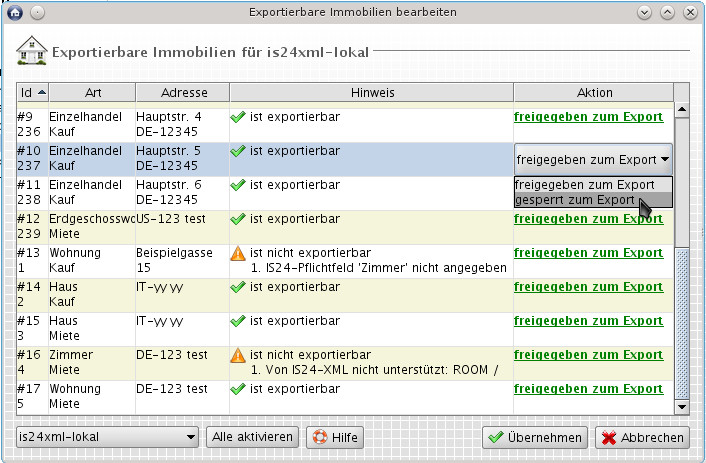Image resolution: width=706 pixels, height=463 pixels.
Task: Select 'gesperrt zum Export' from the dropdown list
Action: 574,200
